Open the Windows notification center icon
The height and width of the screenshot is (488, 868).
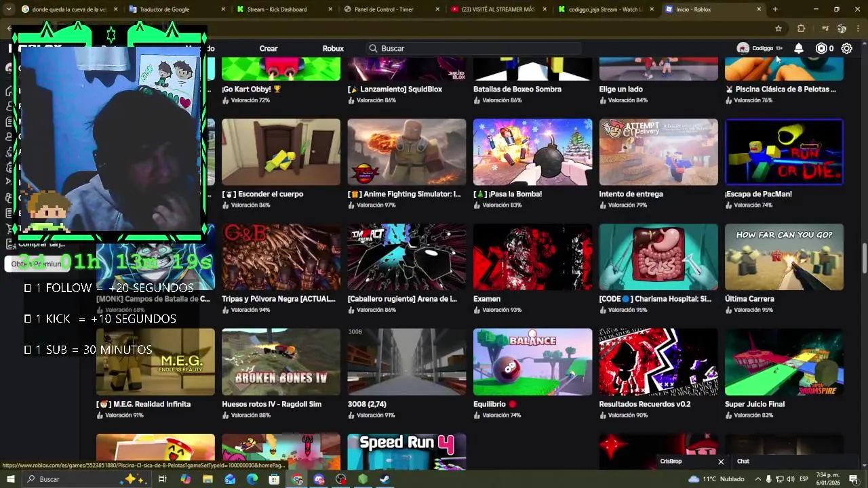[854, 479]
